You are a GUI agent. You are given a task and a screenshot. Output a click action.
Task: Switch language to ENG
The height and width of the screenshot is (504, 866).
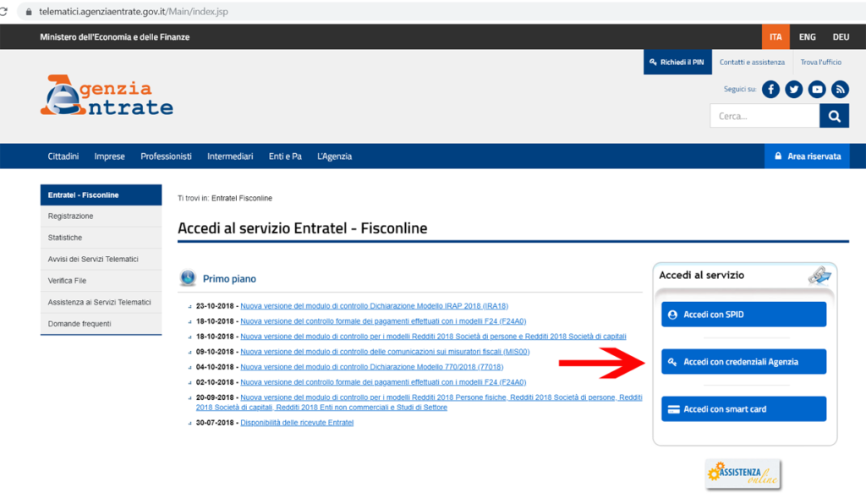807,37
